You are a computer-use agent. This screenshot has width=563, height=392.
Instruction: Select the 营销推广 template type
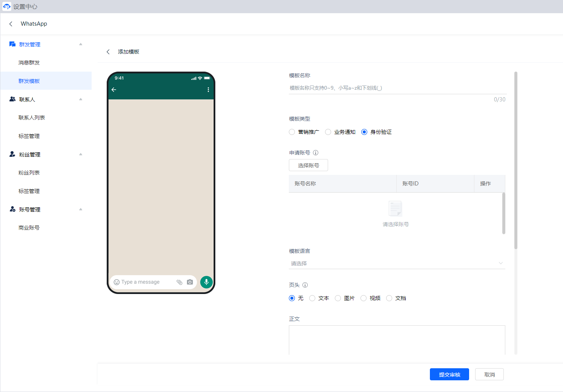292,132
